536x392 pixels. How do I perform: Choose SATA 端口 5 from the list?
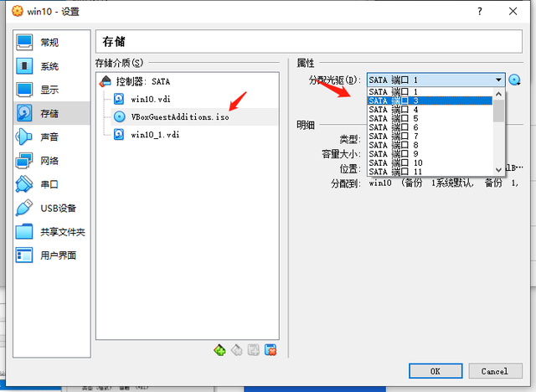click(x=430, y=119)
